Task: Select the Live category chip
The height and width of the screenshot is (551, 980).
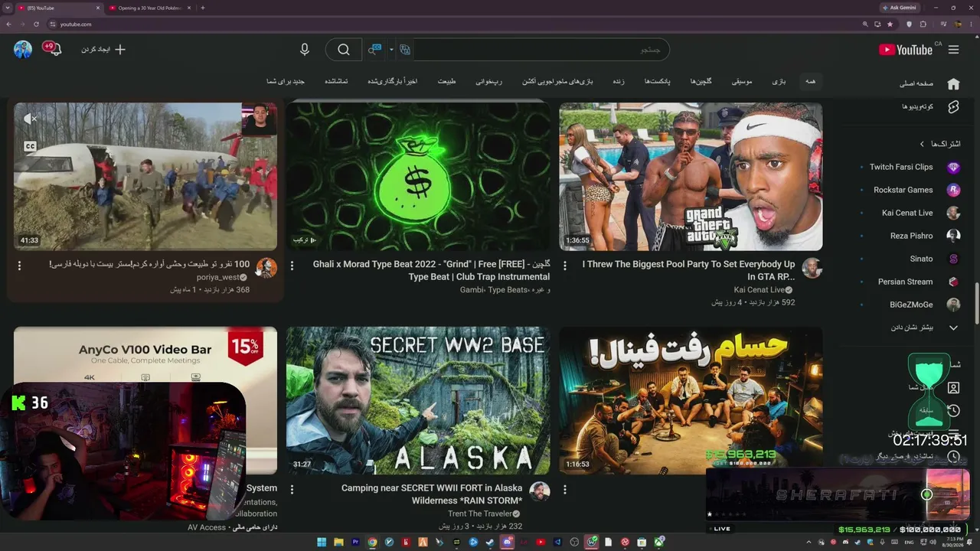Action: tap(618, 81)
